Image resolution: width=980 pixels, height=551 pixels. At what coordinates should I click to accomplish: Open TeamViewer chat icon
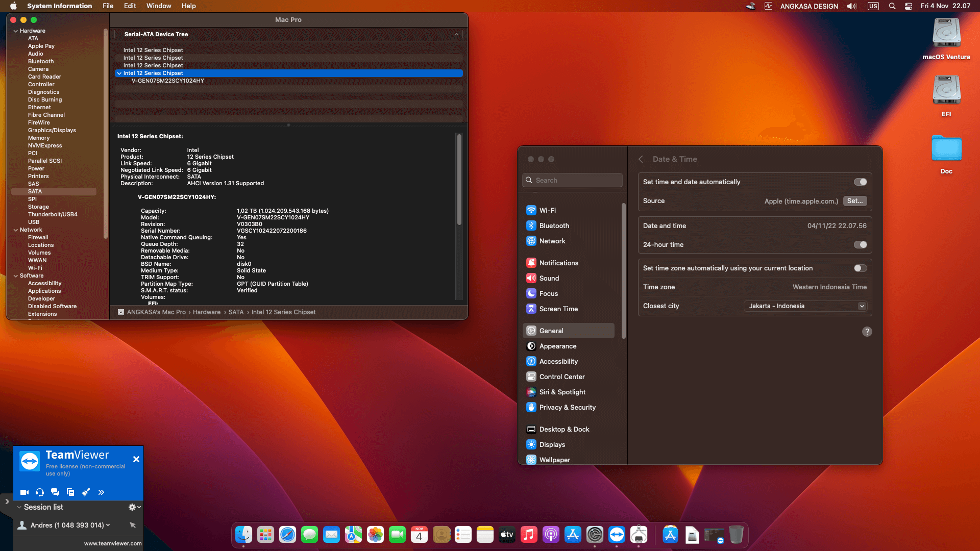pyautogui.click(x=55, y=492)
